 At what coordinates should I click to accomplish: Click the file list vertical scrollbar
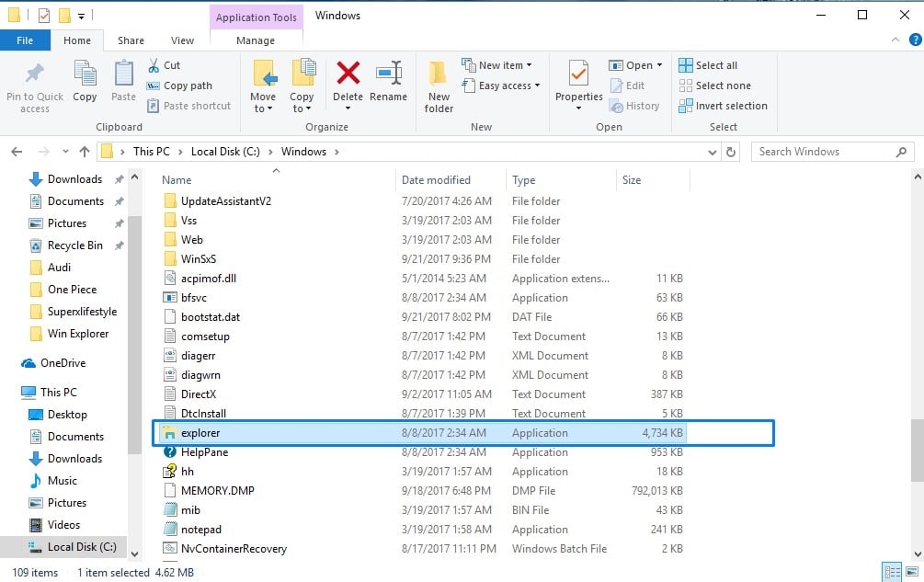point(917,451)
